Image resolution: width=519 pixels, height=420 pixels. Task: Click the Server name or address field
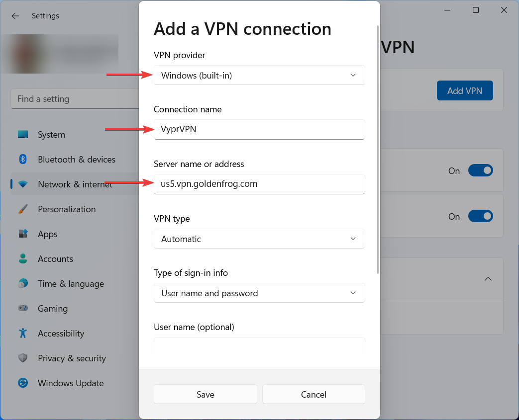259,184
